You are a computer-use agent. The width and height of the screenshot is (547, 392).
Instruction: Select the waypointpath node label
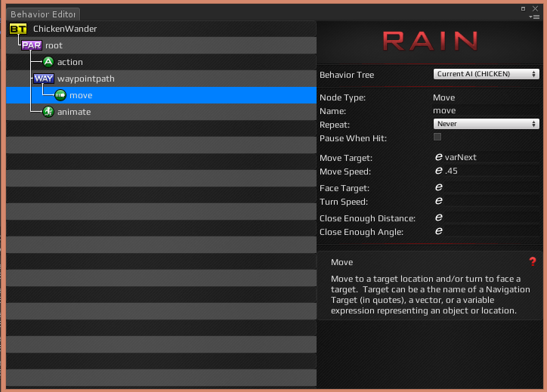pos(86,79)
